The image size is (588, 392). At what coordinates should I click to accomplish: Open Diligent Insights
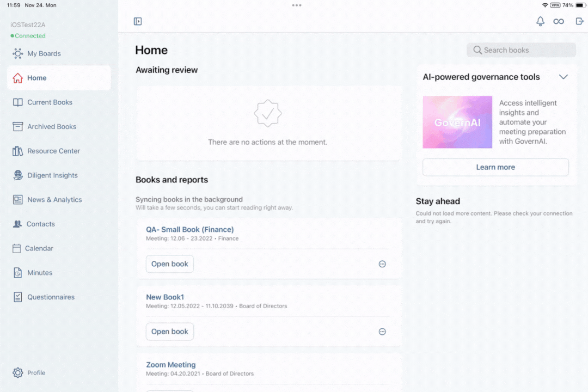point(52,175)
